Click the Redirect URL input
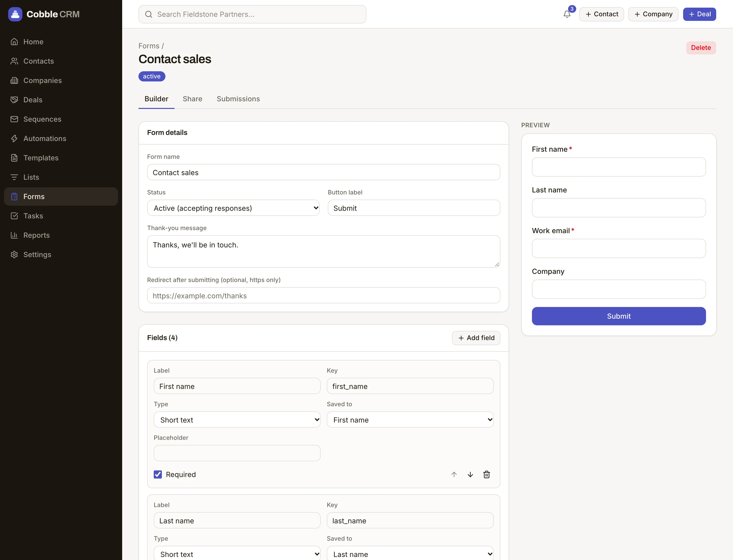The height and width of the screenshot is (560, 733). pos(323,295)
